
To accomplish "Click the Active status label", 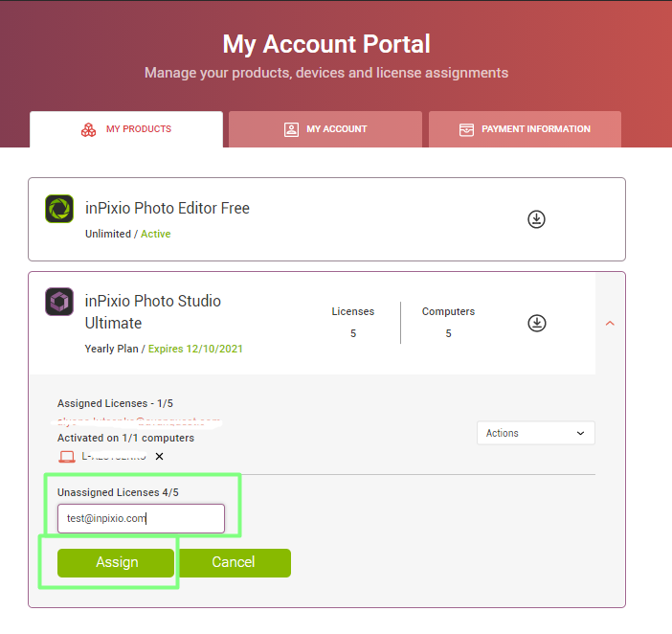I will tap(156, 234).
